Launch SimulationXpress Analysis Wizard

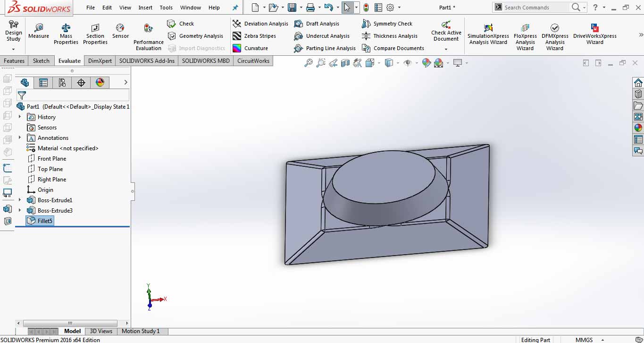click(488, 34)
